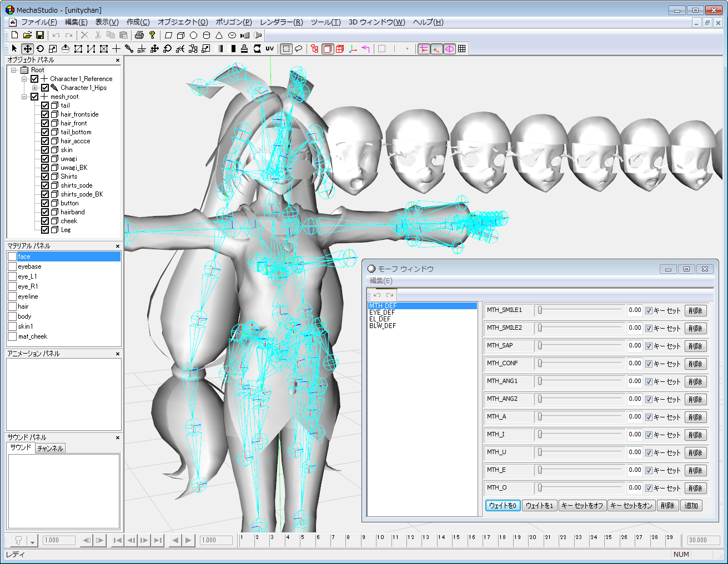Create a cone primitive from toolbar
The height and width of the screenshot is (564, 728).
point(219,35)
